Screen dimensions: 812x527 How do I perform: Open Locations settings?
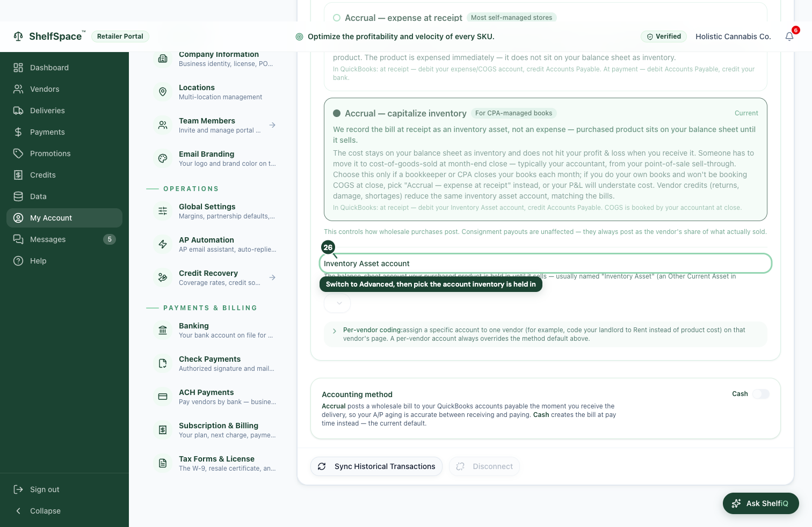pos(214,92)
